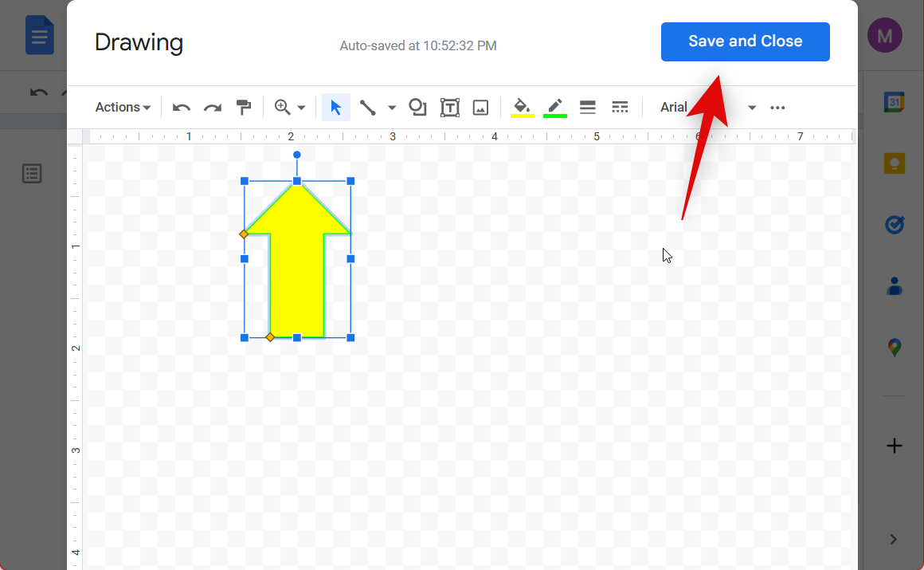The image size is (924, 570).
Task: Choose the Select arrow tool
Action: click(336, 108)
